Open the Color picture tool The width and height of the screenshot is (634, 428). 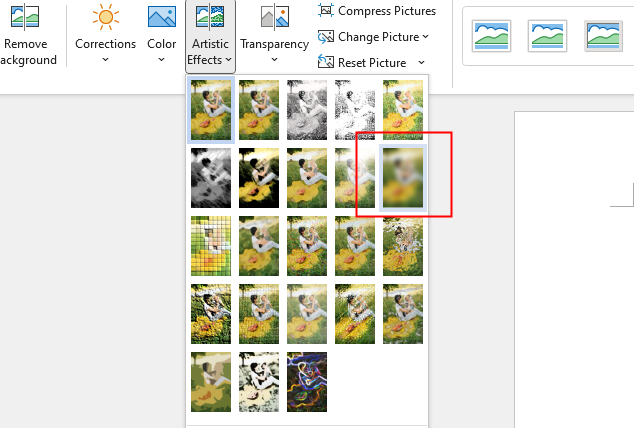click(162, 17)
